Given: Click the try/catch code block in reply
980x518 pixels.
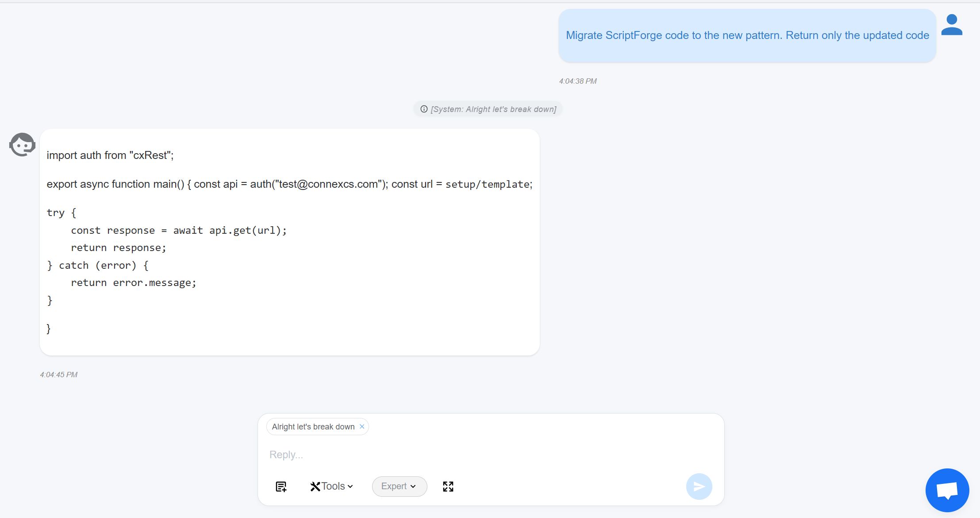Looking at the screenshot, I should pos(167,256).
